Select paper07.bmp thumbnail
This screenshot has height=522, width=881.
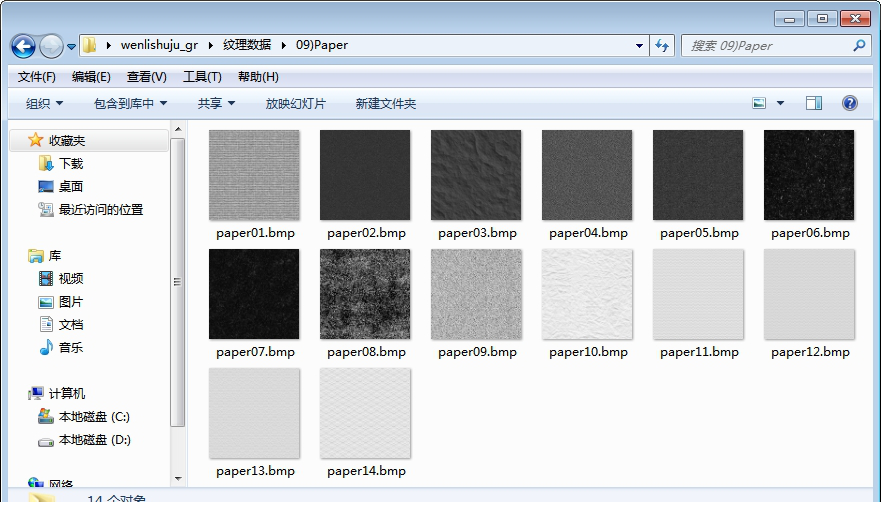click(254, 294)
